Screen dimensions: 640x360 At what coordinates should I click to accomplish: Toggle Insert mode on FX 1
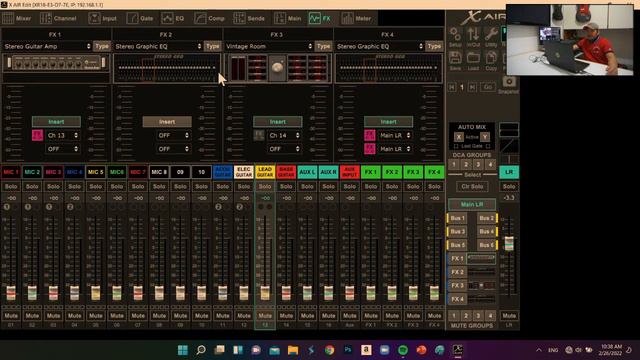tap(56, 122)
